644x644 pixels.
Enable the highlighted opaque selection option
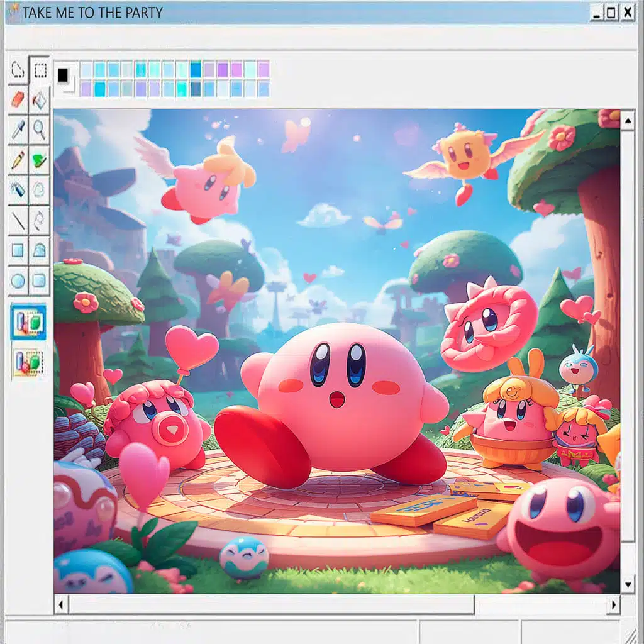point(29,322)
